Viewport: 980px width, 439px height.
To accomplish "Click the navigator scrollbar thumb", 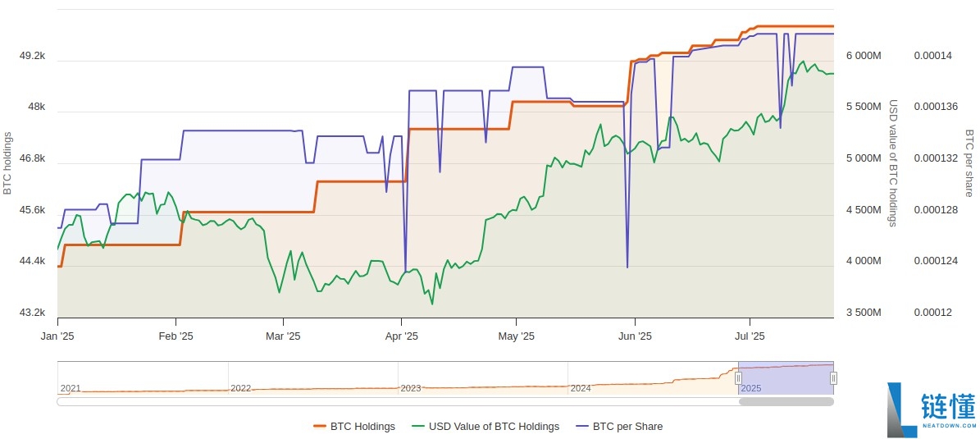I will click(786, 402).
